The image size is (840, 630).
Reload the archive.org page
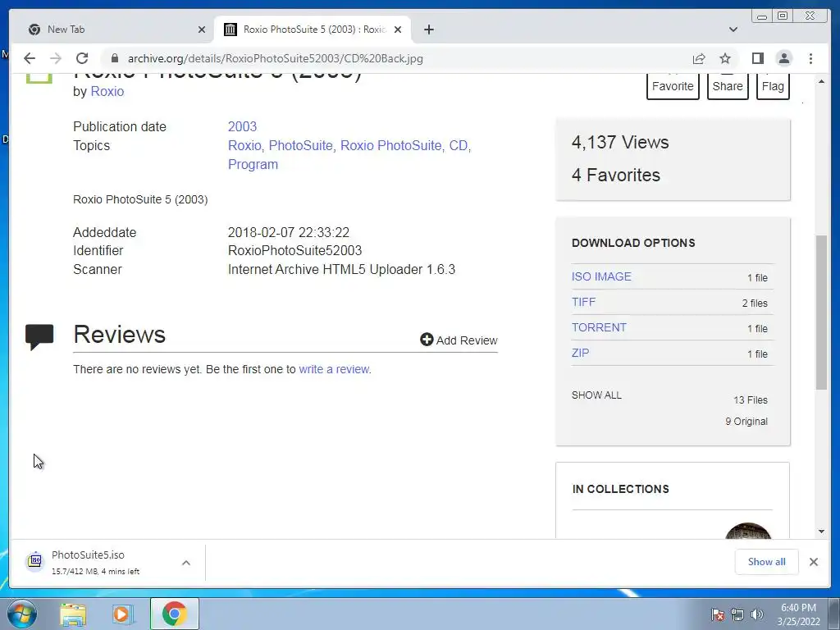pos(82,58)
